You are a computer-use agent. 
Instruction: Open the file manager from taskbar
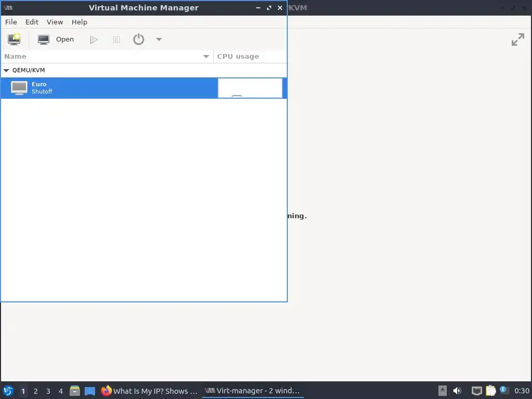[75, 391]
